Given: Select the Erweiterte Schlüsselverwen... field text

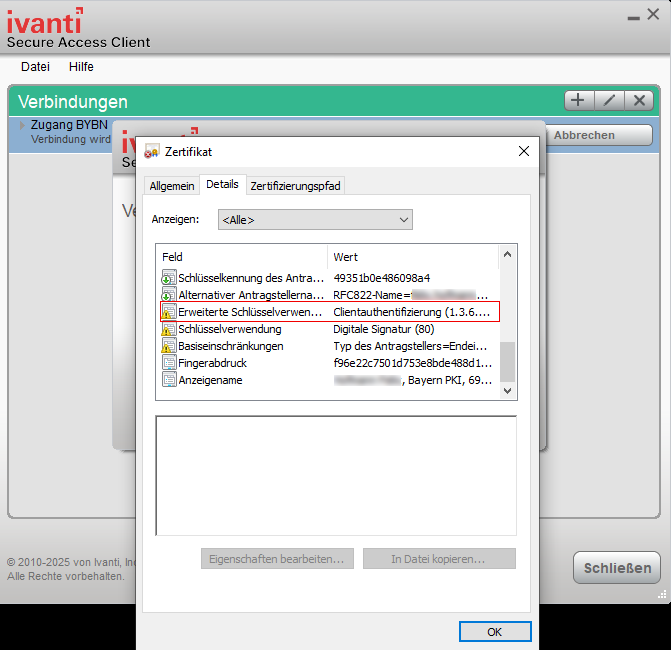Looking at the screenshot, I should pyautogui.click(x=250, y=312).
